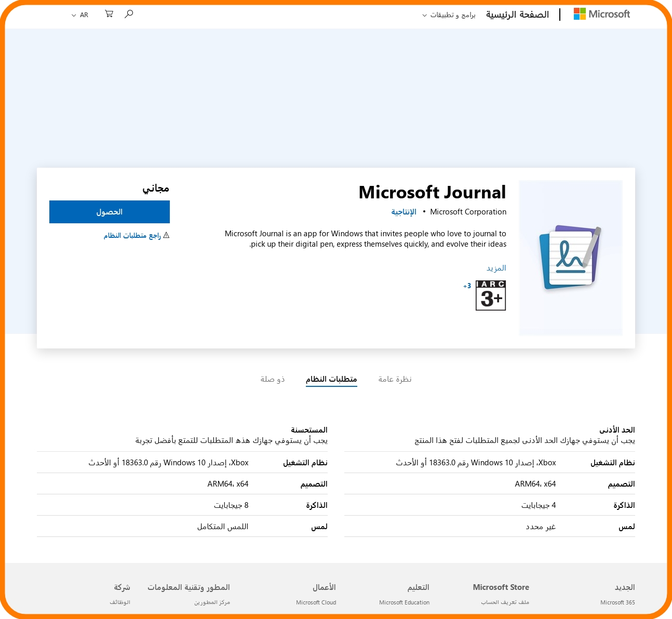Click the Microsoft Journal title
This screenshot has height=619, width=672.
pos(432,192)
